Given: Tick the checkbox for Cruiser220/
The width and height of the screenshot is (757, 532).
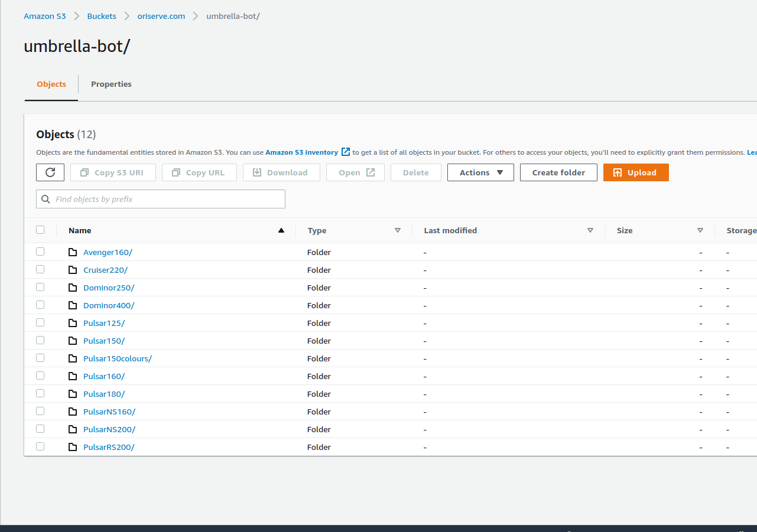Looking at the screenshot, I should tap(40, 269).
